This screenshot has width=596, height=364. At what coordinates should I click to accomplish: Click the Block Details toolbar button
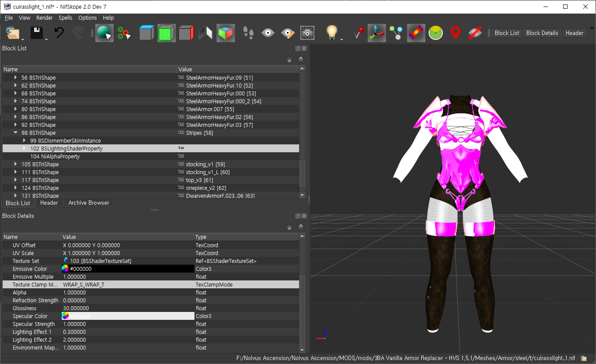(542, 33)
